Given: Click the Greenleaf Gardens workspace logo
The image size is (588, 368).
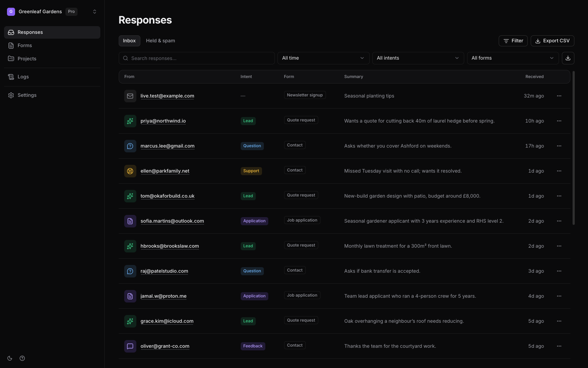Looking at the screenshot, I should point(11,12).
